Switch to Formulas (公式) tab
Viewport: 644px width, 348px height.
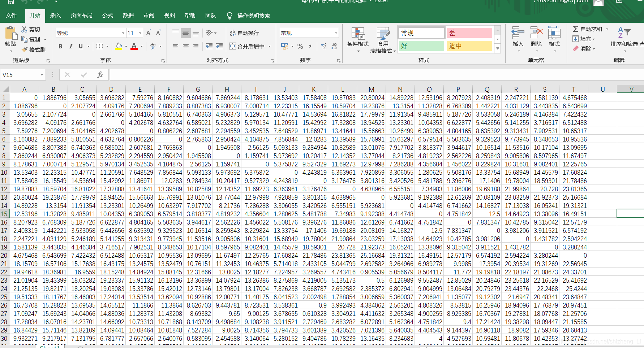[x=108, y=16]
